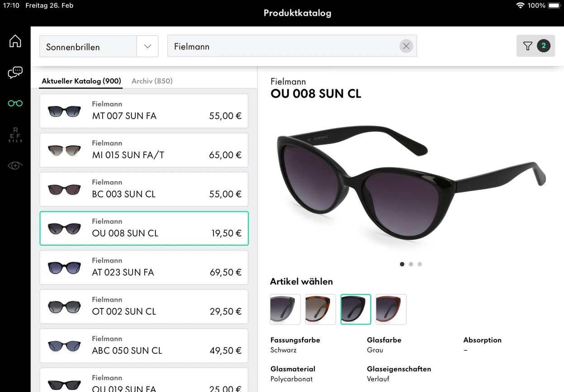Click the Glasfarbe value Grau
Viewport: 564px width, 392px height.
tap(375, 350)
